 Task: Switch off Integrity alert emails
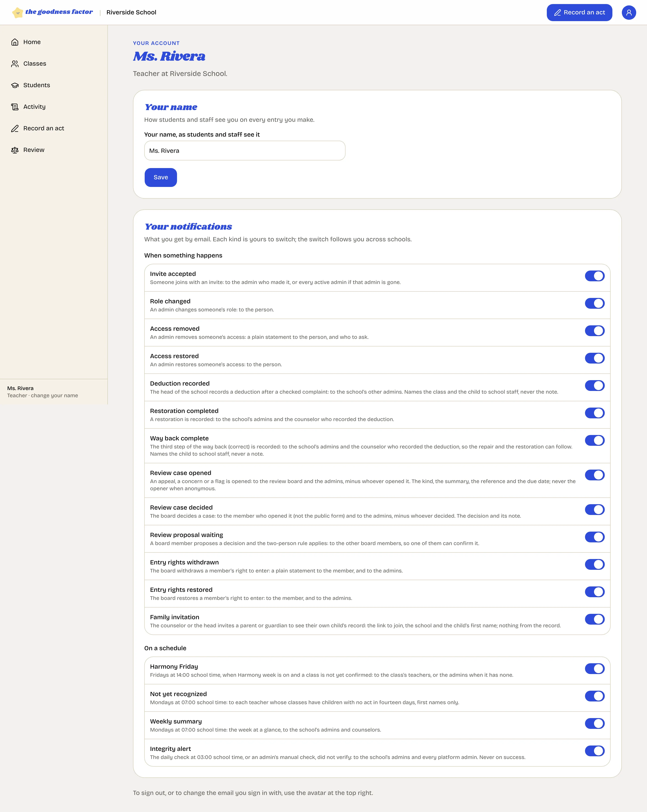click(x=594, y=751)
